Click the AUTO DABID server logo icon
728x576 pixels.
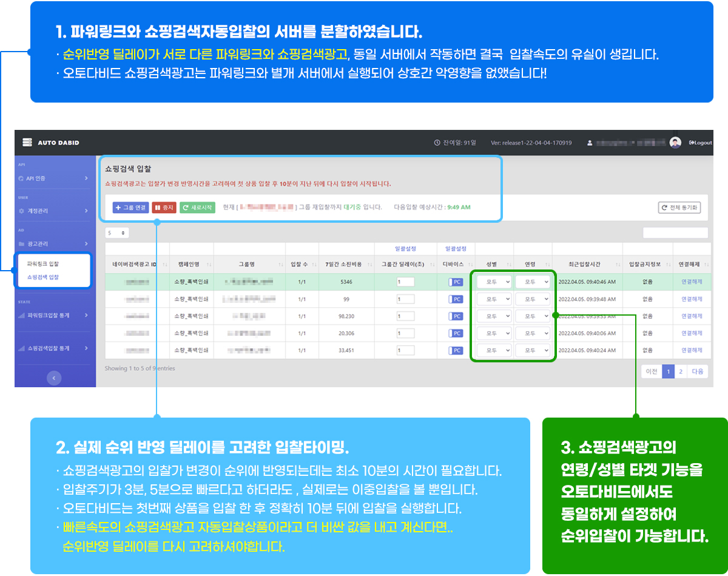[27, 143]
